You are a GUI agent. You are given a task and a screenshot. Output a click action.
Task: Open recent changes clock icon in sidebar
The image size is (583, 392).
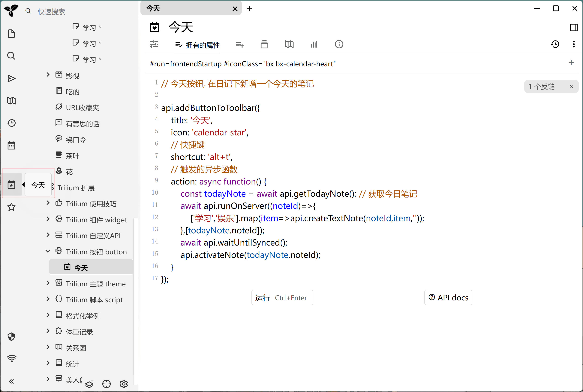11,123
